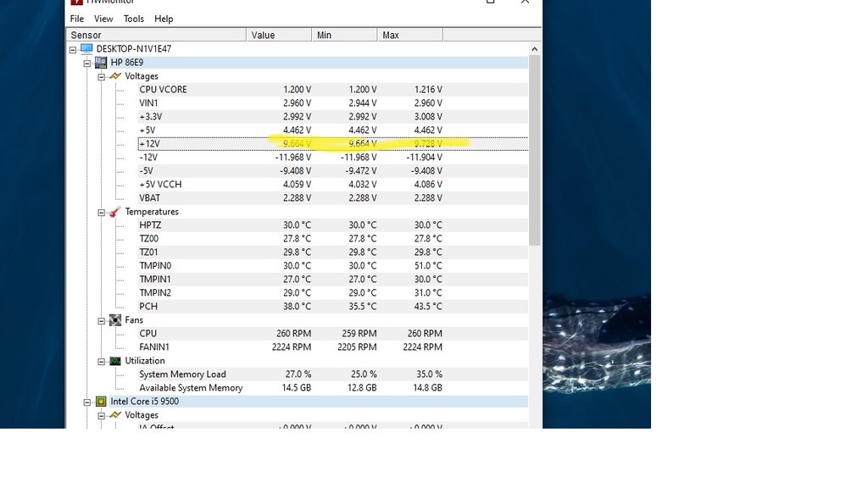Open the Tools menu

(x=134, y=19)
